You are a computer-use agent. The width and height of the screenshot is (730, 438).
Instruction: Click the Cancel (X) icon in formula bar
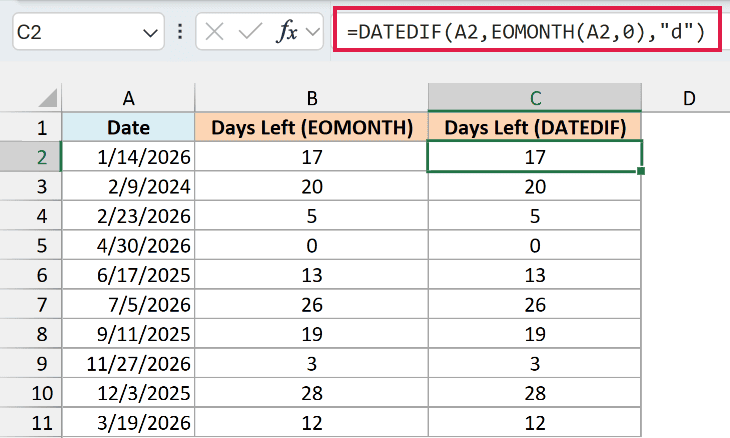(214, 32)
